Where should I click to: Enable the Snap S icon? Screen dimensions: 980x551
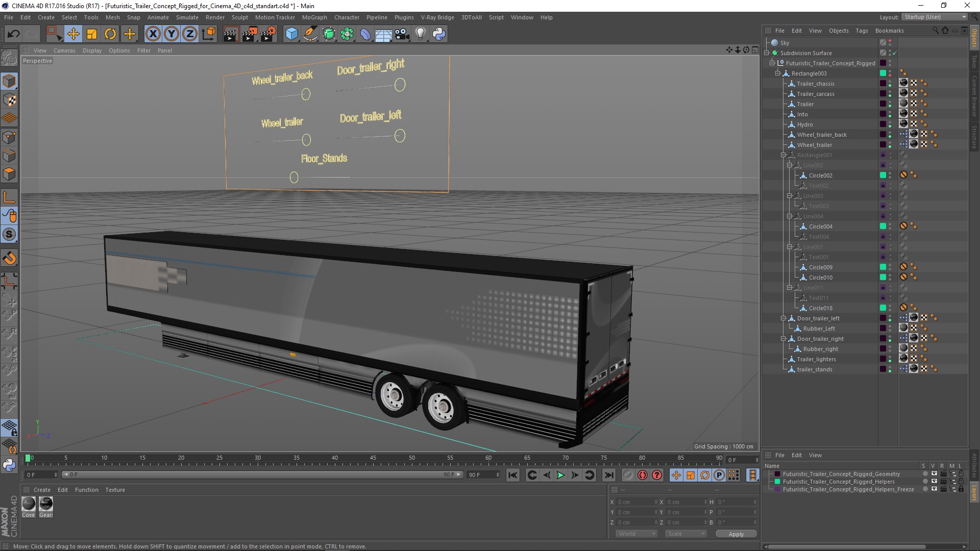pyautogui.click(x=9, y=234)
